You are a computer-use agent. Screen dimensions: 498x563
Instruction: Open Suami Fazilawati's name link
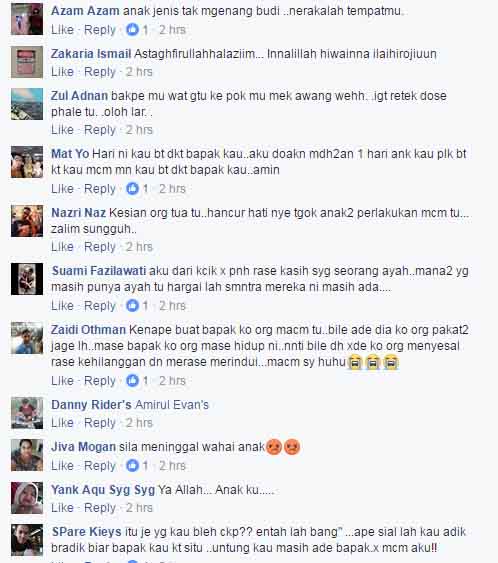click(99, 271)
